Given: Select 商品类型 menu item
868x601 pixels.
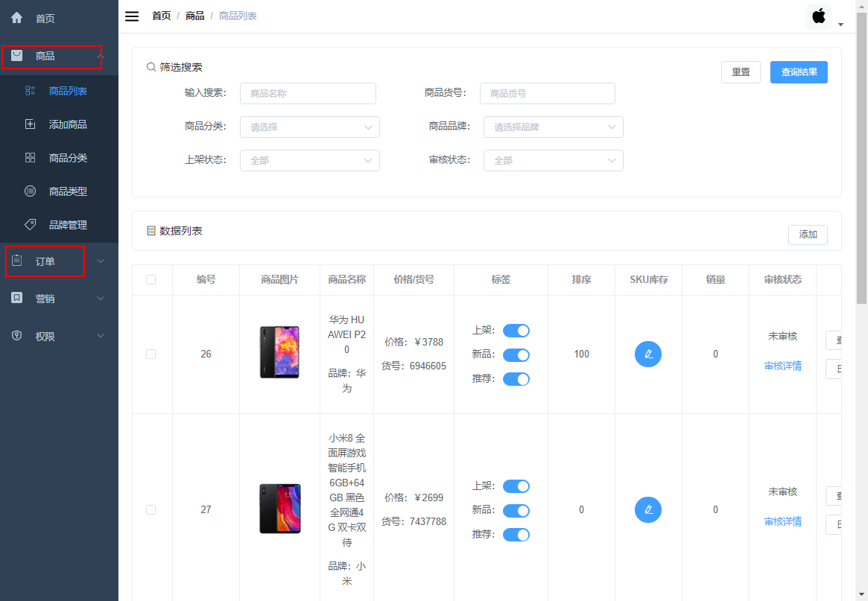Looking at the screenshot, I should (59, 191).
